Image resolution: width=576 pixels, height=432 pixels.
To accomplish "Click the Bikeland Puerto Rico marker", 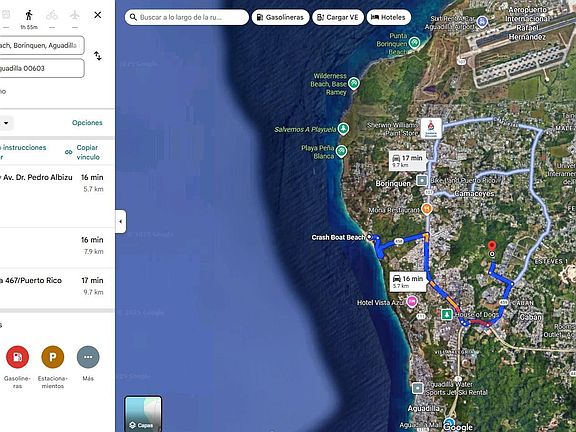I will (x=422, y=180).
